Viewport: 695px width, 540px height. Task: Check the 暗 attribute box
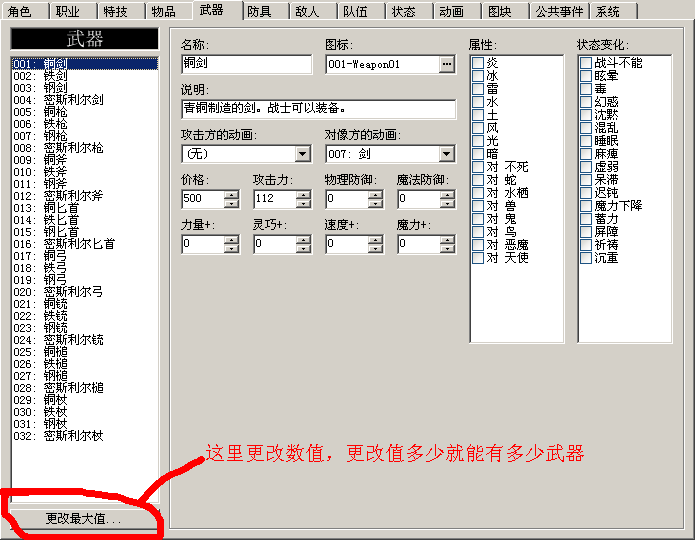[x=478, y=154]
